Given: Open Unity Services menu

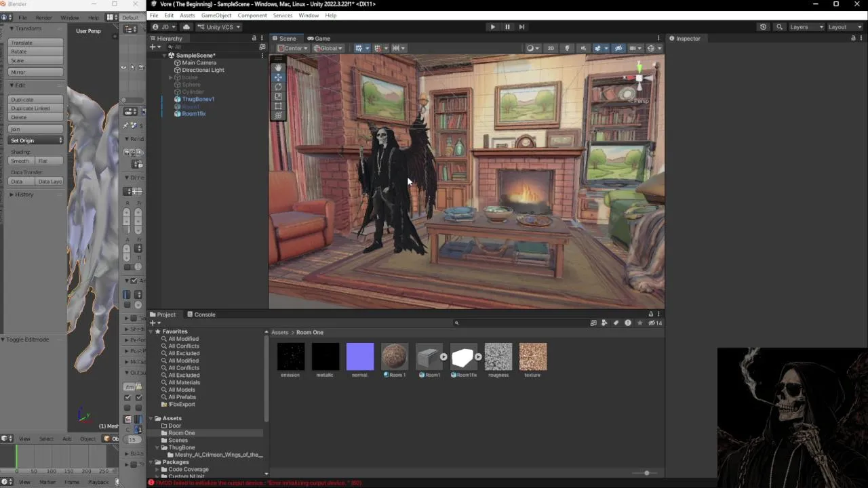Looking at the screenshot, I should (x=283, y=16).
